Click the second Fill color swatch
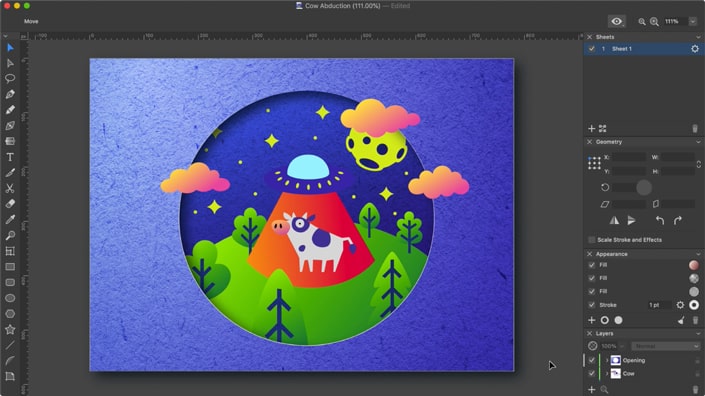 pyautogui.click(x=694, y=278)
